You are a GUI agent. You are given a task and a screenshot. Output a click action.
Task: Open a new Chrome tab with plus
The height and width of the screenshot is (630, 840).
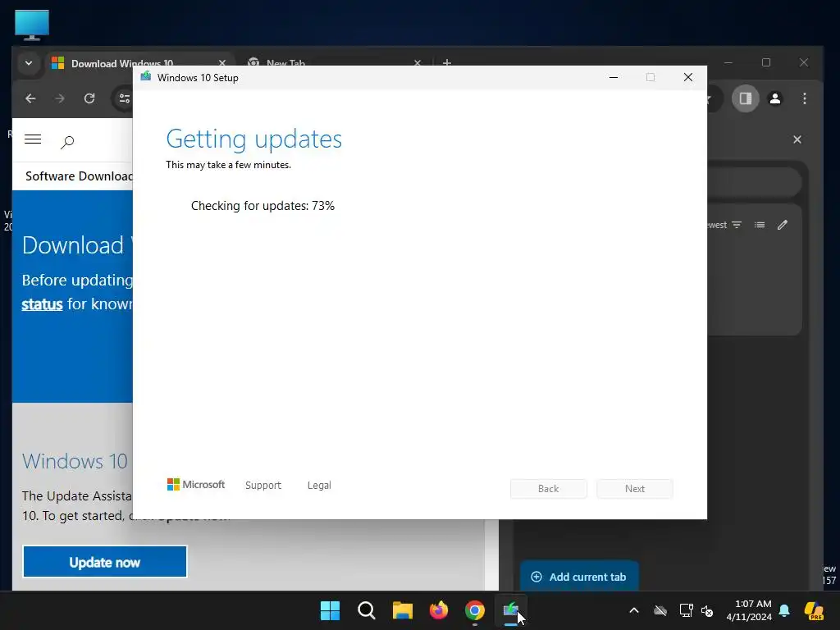(447, 62)
